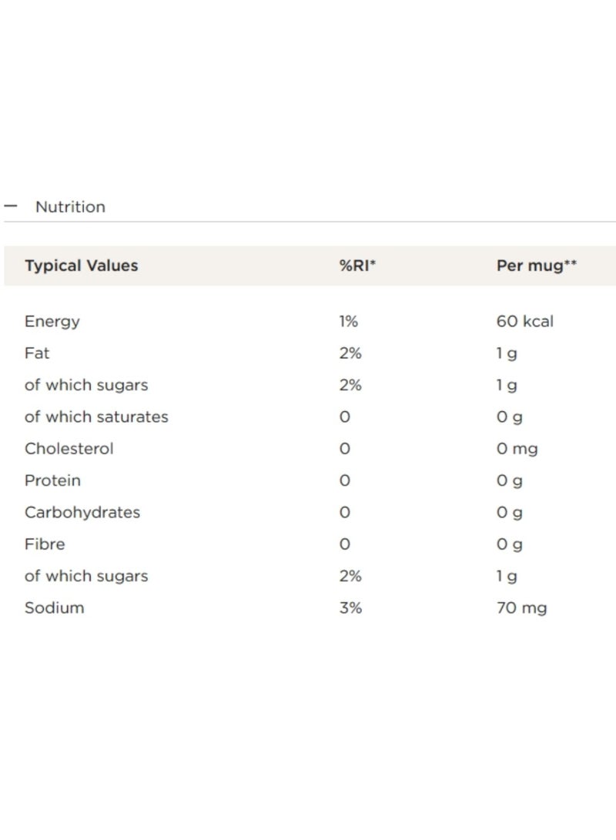Image resolution: width=616 pixels, height=840 pixels.
Task: Click the Nutrition section heading
Action: [x=70, y=206]
